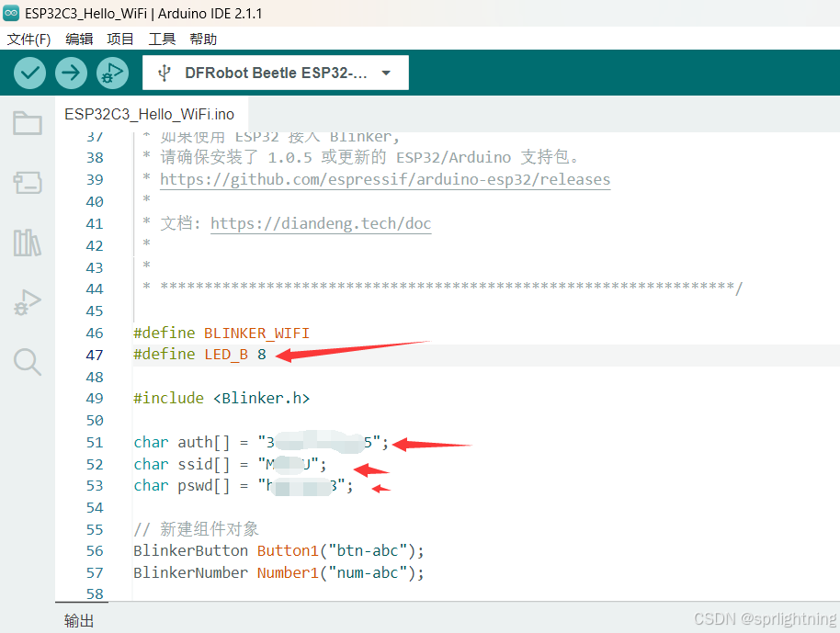840x633 pixels.
Task: Click the #include <Blinker.h> line
Action: coord(221,399)
